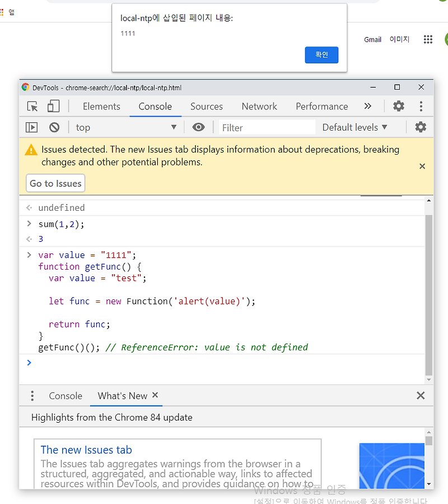This screenshot has width=448, height=504.
Task: Activate the inspect element picker icon
Action: [32, 107]
